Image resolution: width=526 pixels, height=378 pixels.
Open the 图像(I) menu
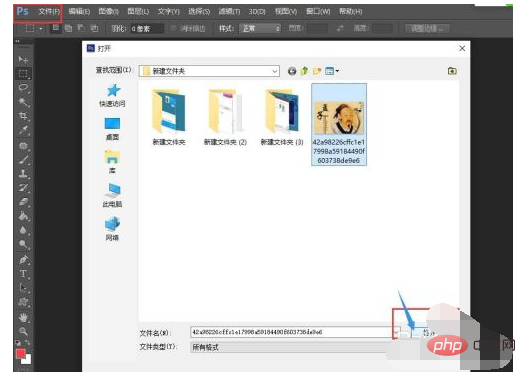[x=109, y=12]
